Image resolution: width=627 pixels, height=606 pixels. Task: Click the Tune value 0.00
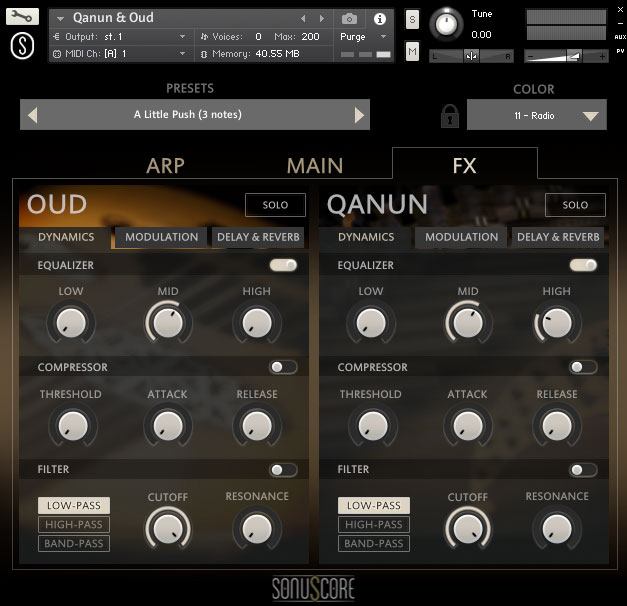pyautogui.click(x=481, y=35)
